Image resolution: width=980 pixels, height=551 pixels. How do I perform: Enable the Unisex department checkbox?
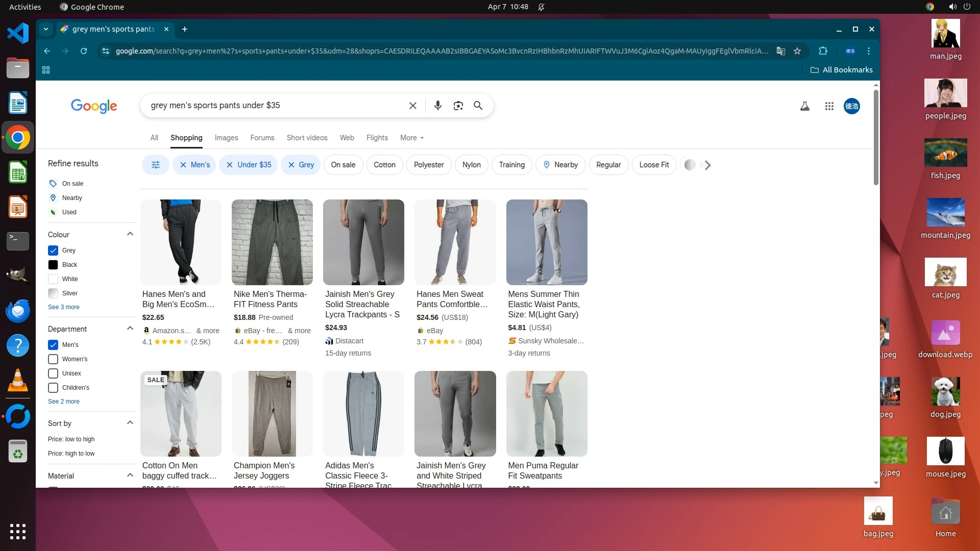[53, 373]
